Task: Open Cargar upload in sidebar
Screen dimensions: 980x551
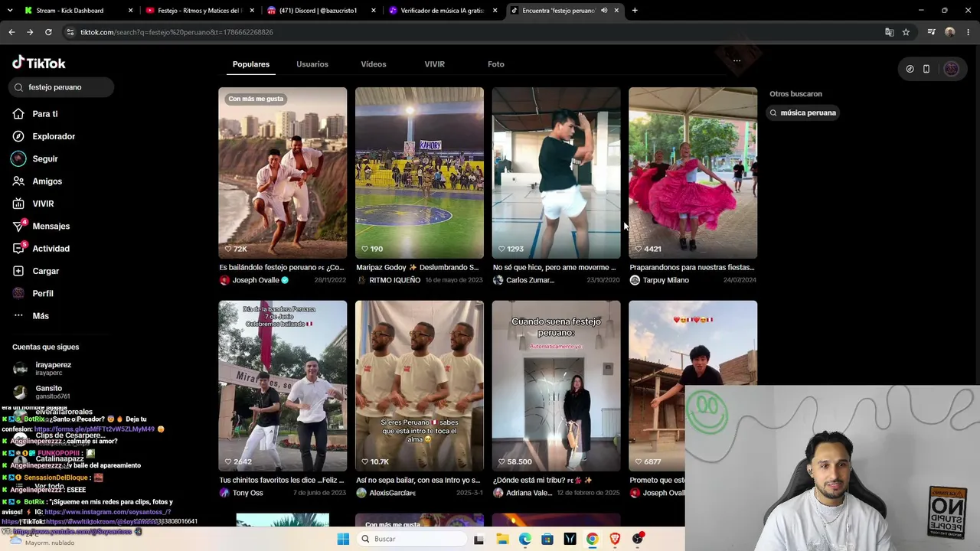Action: click(45, 271)
